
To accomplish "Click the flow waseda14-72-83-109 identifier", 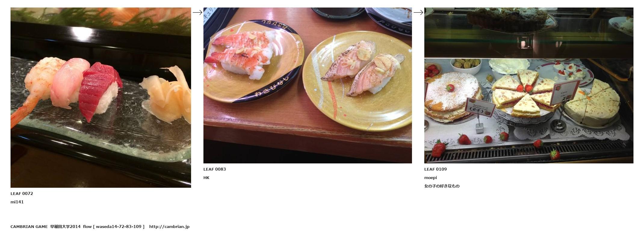I will [114, 226].
